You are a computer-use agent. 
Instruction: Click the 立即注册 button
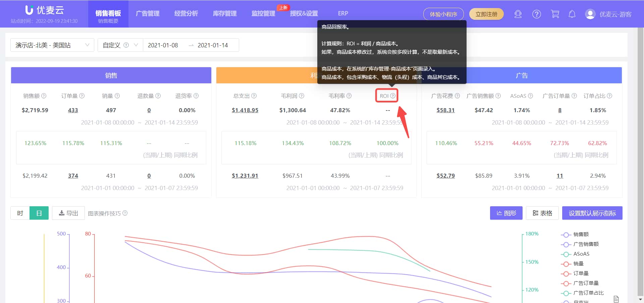[486, 14]
